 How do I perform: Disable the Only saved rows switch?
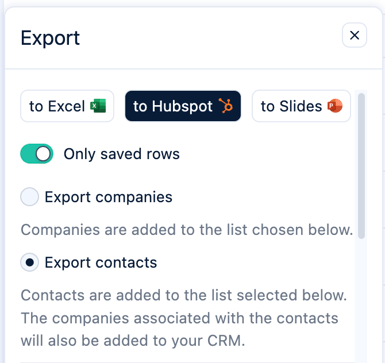click(37, 154)
